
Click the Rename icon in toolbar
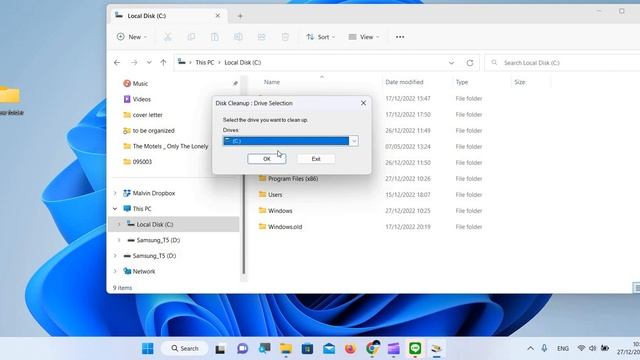tap(238, 37)
